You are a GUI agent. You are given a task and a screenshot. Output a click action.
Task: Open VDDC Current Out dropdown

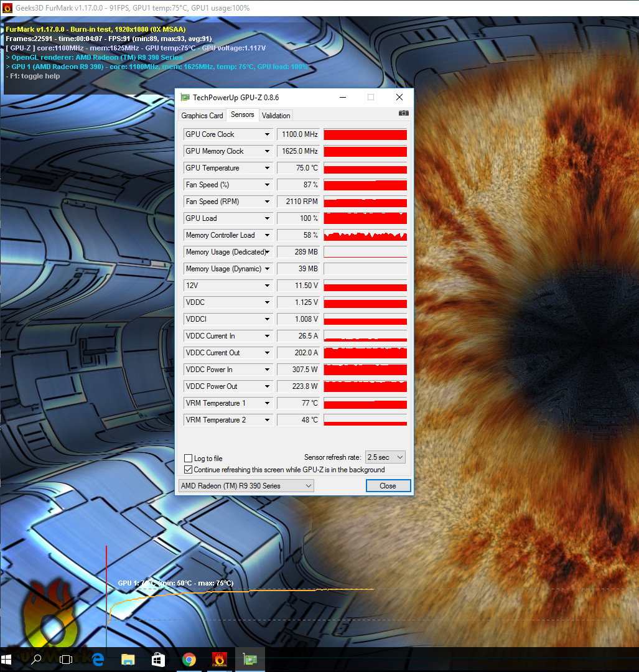267,353
